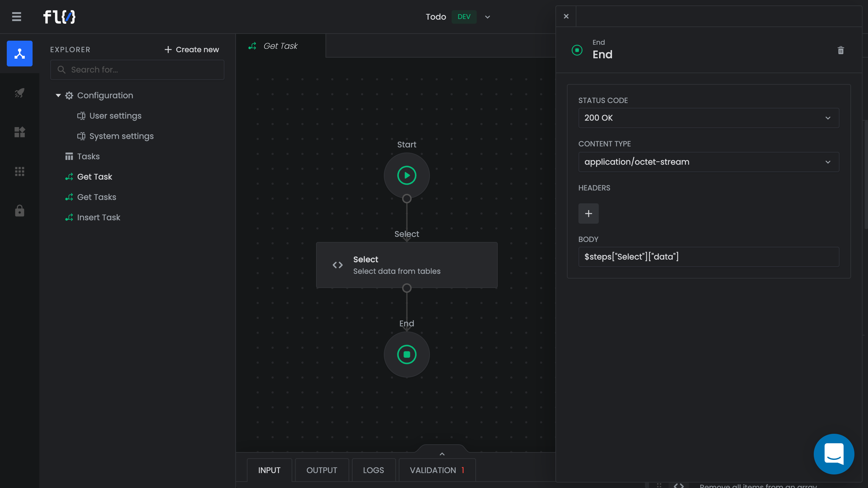Viewport: 868px width, 488px height.
Task: Click the DEV environment badge
Action: click(464, 17)
